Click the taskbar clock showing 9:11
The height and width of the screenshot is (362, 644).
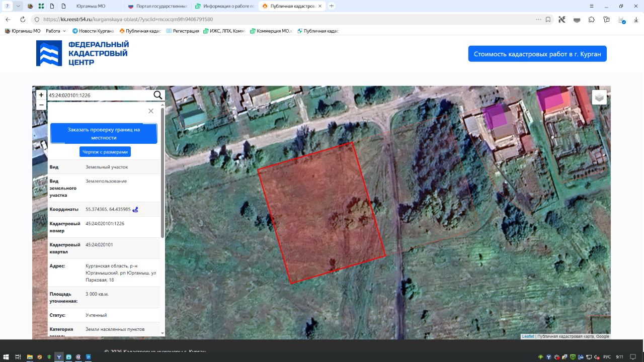(619, 357)
